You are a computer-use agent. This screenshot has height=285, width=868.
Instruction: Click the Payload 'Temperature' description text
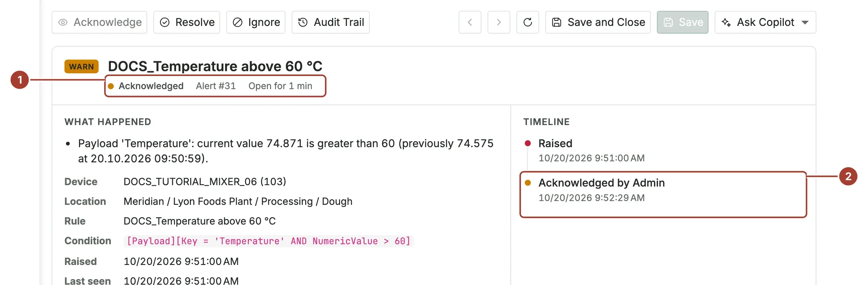click(286, 151)
